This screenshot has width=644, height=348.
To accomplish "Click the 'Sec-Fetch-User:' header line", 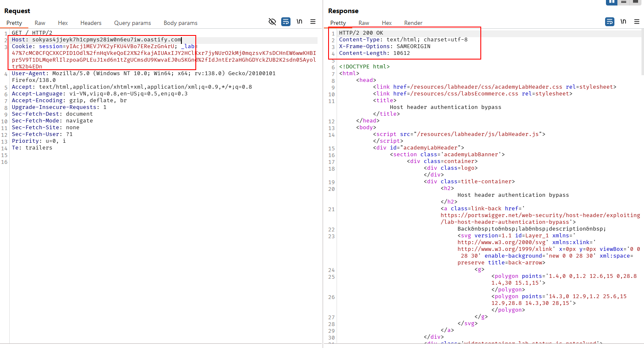I will click(42, 134).
